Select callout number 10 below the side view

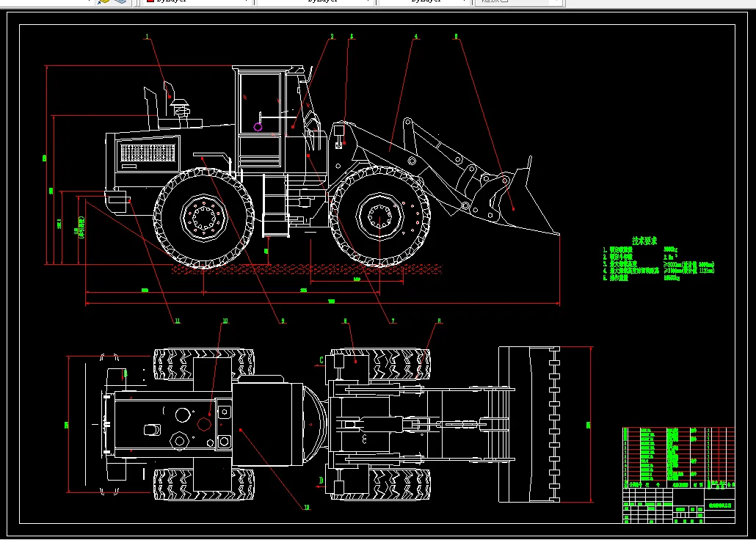[x=225, y=321]
